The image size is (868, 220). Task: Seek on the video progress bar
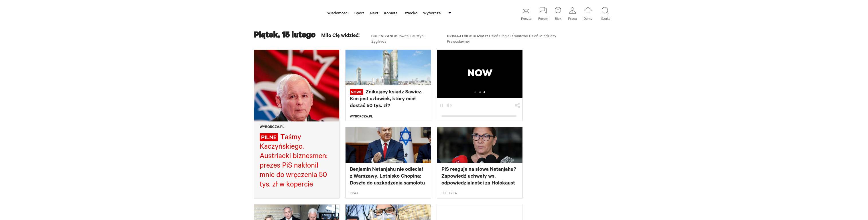[x=479, y=116]
